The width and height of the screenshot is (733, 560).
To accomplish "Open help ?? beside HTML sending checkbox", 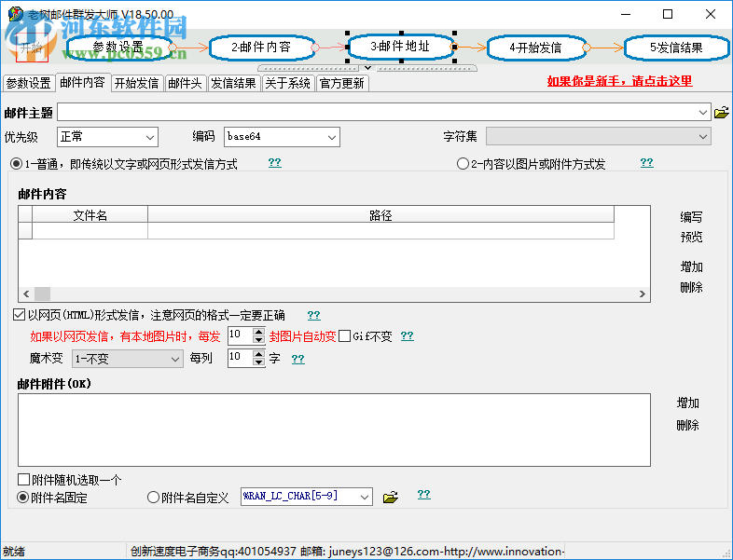I will click(x=313, y=315).
